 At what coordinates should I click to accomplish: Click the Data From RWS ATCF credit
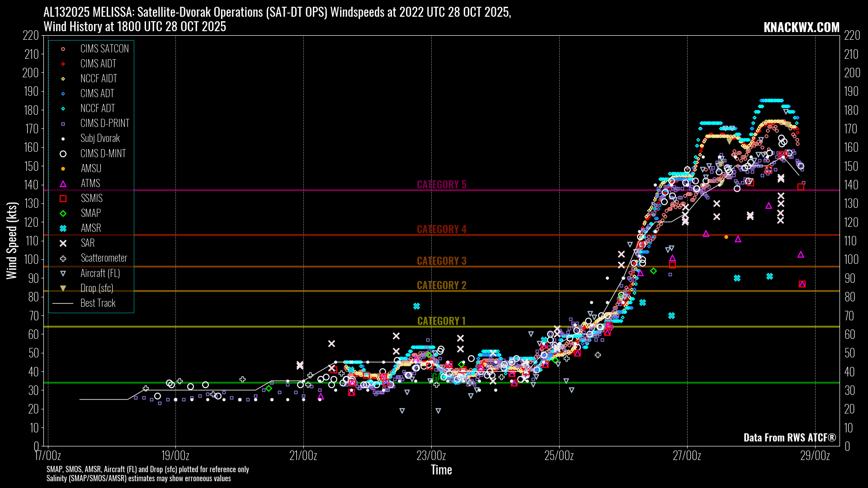coord(789,437)
